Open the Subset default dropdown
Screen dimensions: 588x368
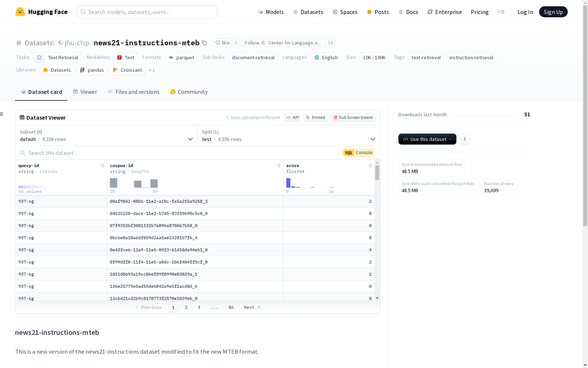point(107,135)
